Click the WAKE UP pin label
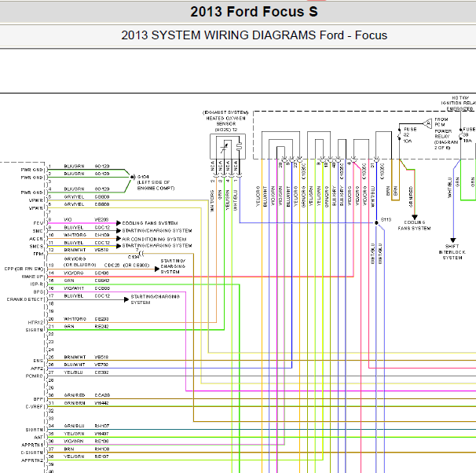Screen dimensions: 476x473 (32, 277)
